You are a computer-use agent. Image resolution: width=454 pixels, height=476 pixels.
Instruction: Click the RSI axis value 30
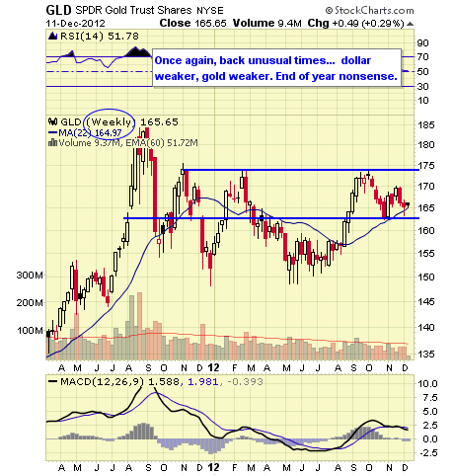pos(423,87)
